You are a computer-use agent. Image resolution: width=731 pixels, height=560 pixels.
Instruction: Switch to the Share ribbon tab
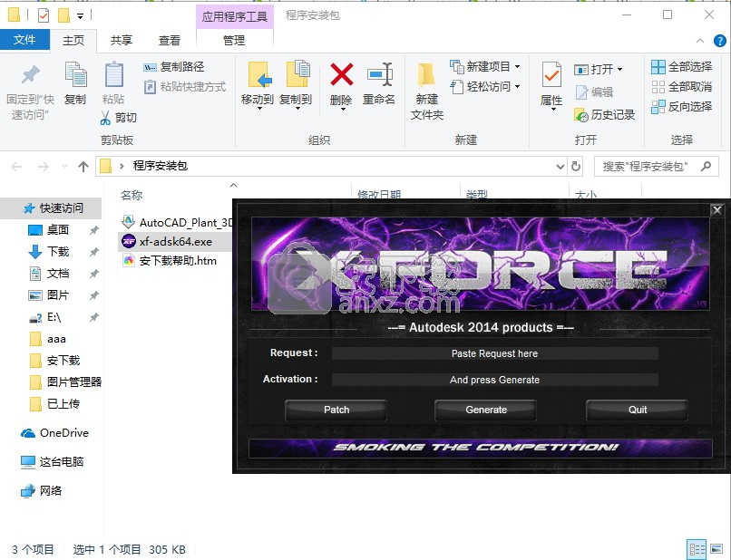pos(122,41)
